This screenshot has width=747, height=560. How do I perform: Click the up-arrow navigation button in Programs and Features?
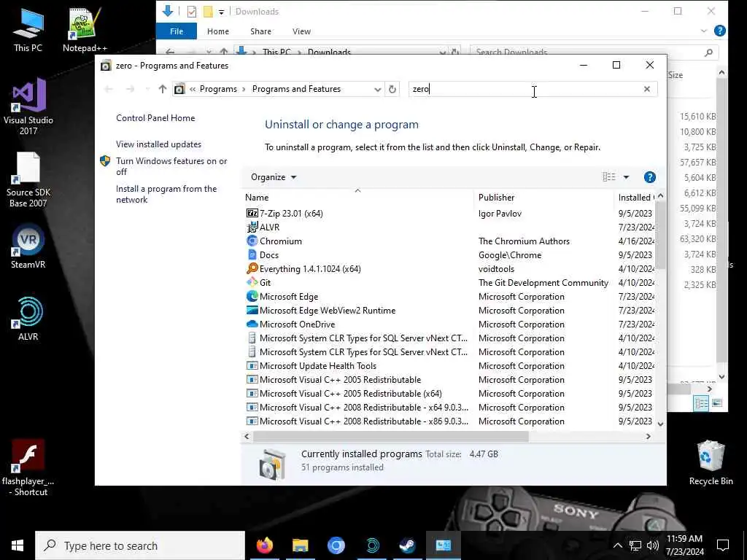point(163,89)
